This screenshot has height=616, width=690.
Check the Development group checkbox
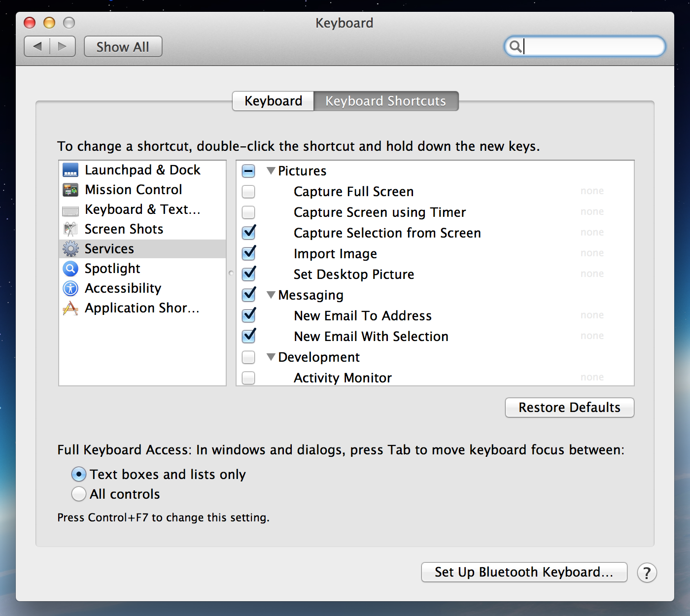pyautogui.click(x=248, y=357)
